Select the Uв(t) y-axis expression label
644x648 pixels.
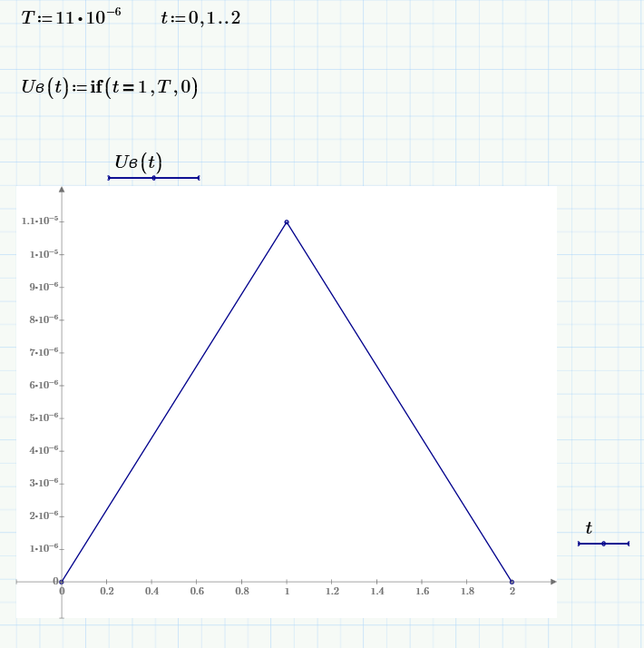tap(139, 162)
